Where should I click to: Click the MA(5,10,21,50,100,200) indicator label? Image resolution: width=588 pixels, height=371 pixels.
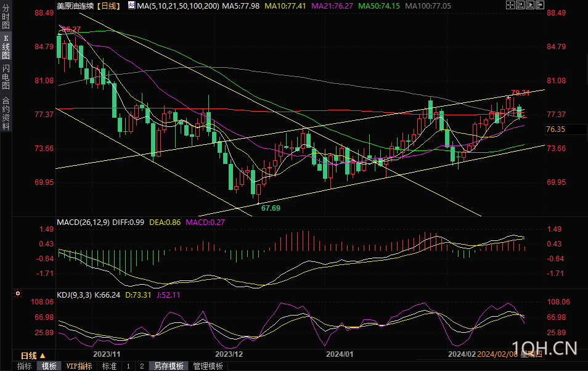178,6
